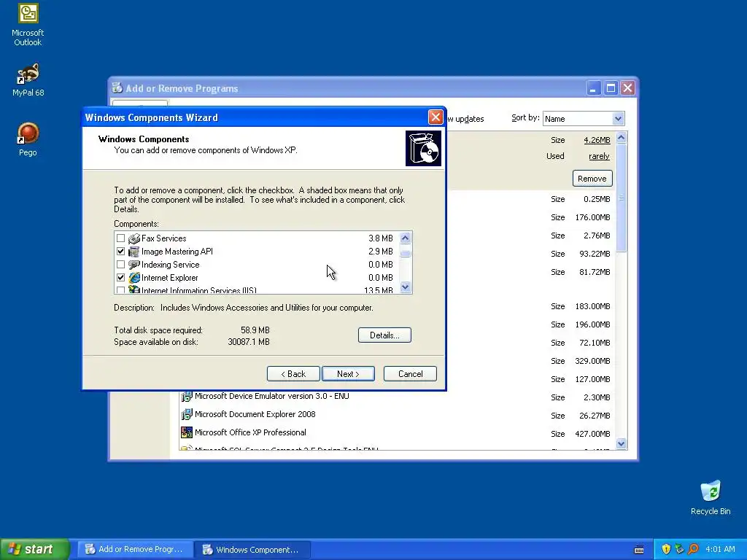
Task: Select the Image Mastering API row text
Action: [177, 252]
